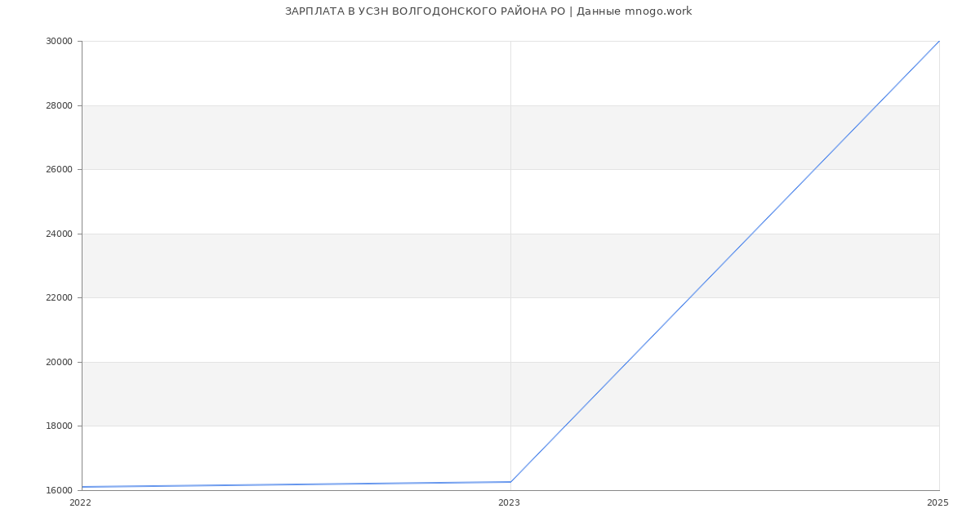This screenshot has width=980, height=531.
Task: Click the mnogo.work text in the title
Action: click(x=658, y=11)
